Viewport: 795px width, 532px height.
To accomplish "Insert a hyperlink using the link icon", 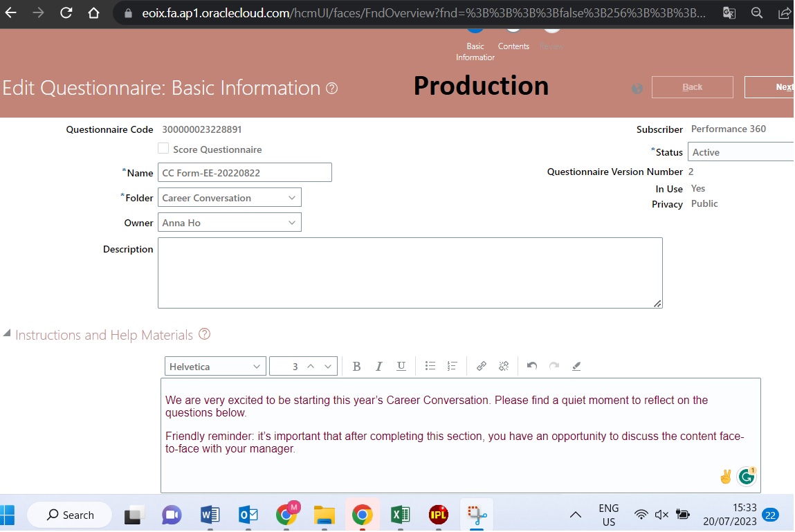I will pos(482,366).
